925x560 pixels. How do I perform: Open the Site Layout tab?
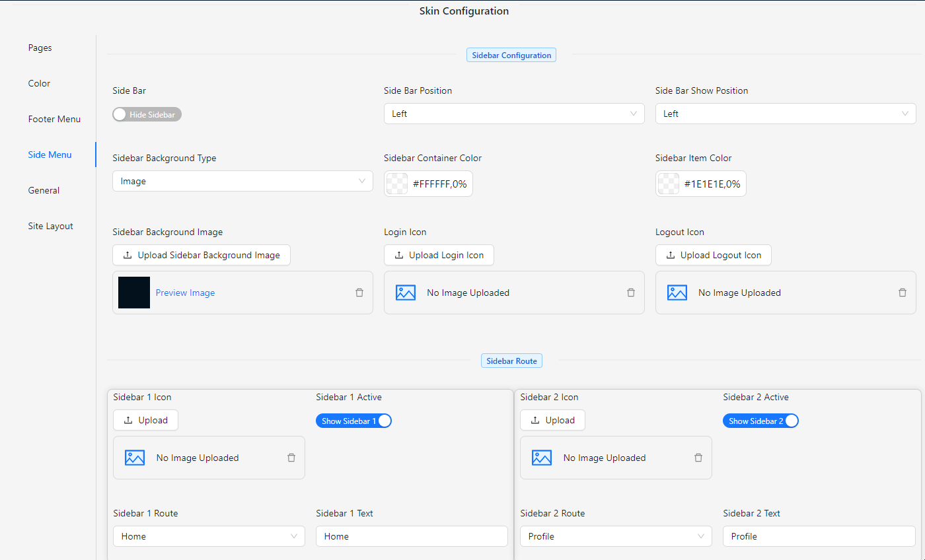pos(50,227)
